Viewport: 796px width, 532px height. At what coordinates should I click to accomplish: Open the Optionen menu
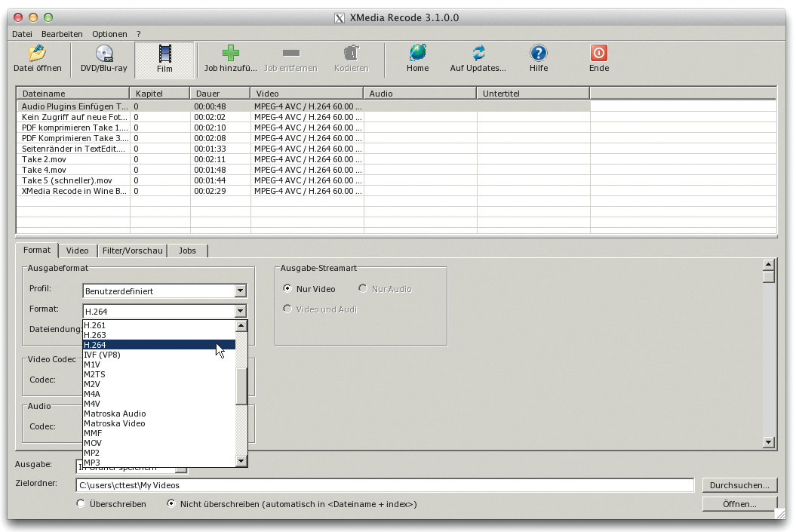109,34
